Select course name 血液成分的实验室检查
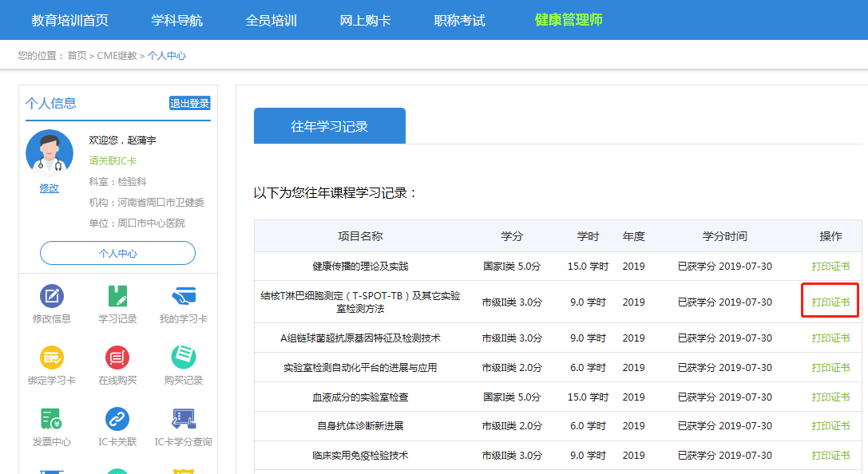Viewport: 868px width, 474px height. (x=360, y=397)
